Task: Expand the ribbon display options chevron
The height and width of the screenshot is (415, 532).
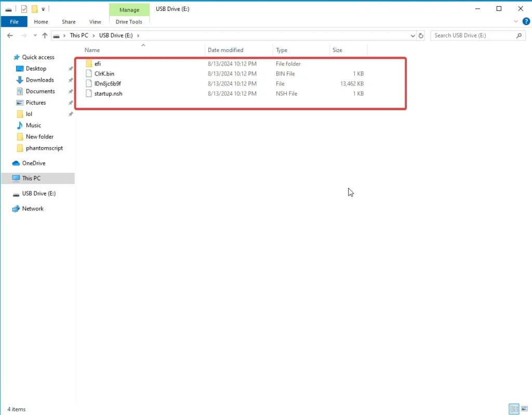Action: 515,21
